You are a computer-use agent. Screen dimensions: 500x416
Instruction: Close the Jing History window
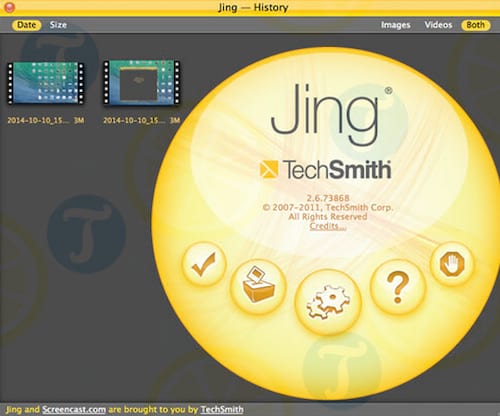pyautogui.click(x=9, y=7)
